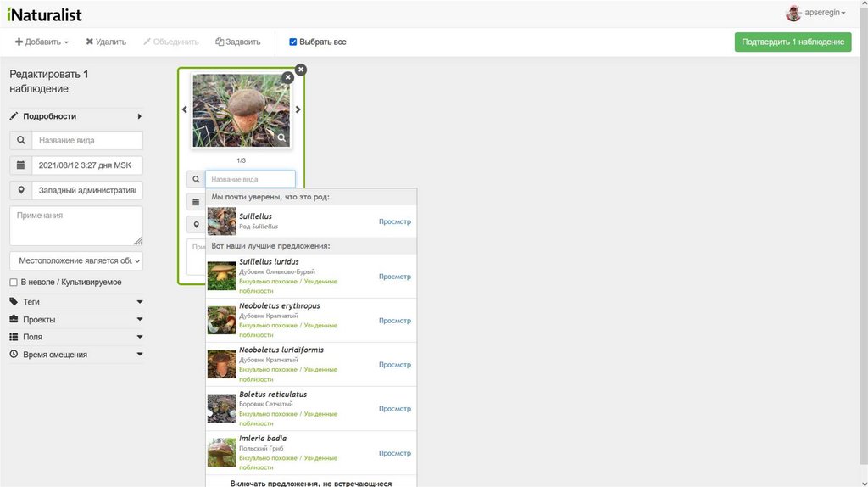Select Imleria badia suggestion thumbnail
Screen dimensions: 868x487
pos(221,453)
